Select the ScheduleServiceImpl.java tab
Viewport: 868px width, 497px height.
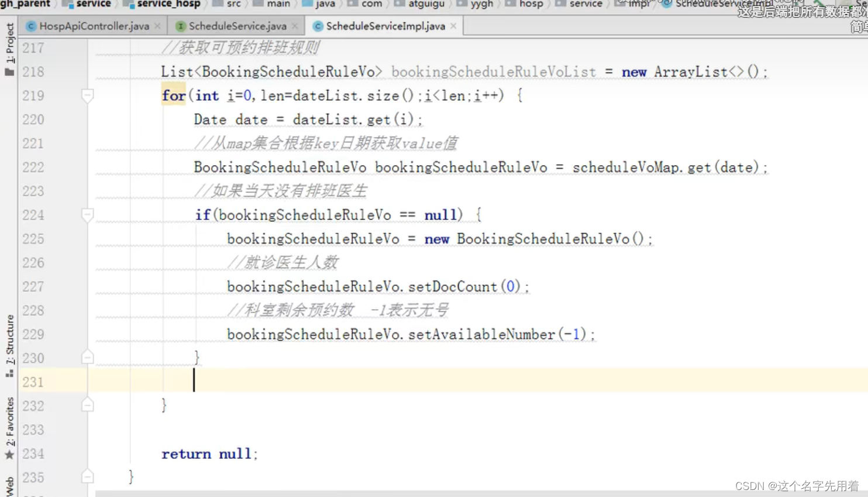tap(385, 26)
